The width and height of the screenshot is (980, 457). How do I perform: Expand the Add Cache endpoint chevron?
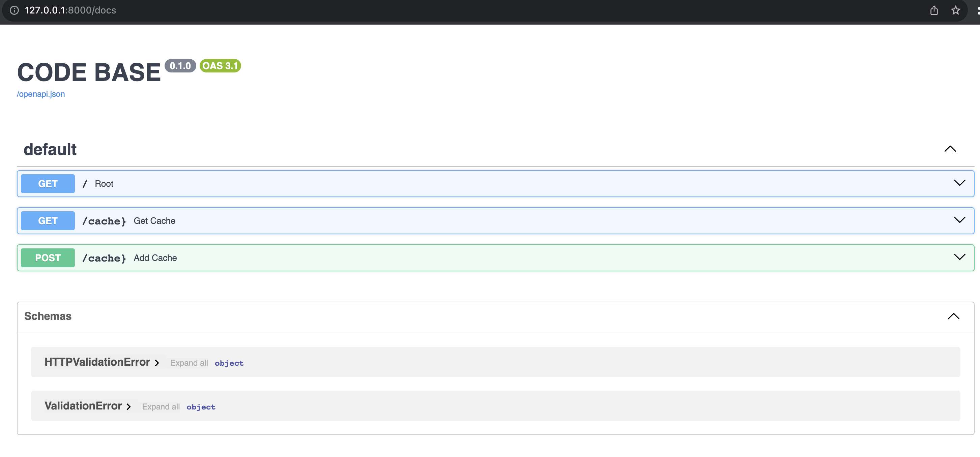click(959, 257)
